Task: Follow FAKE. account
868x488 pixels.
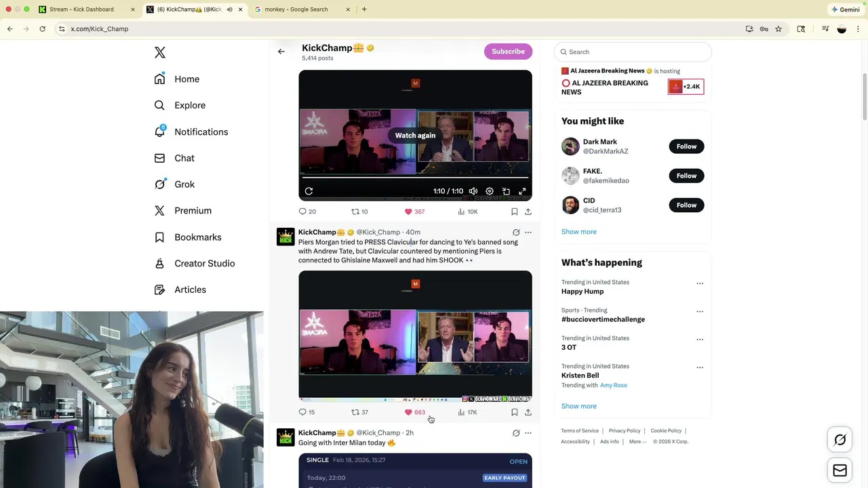Action: [x=686, y=176]
